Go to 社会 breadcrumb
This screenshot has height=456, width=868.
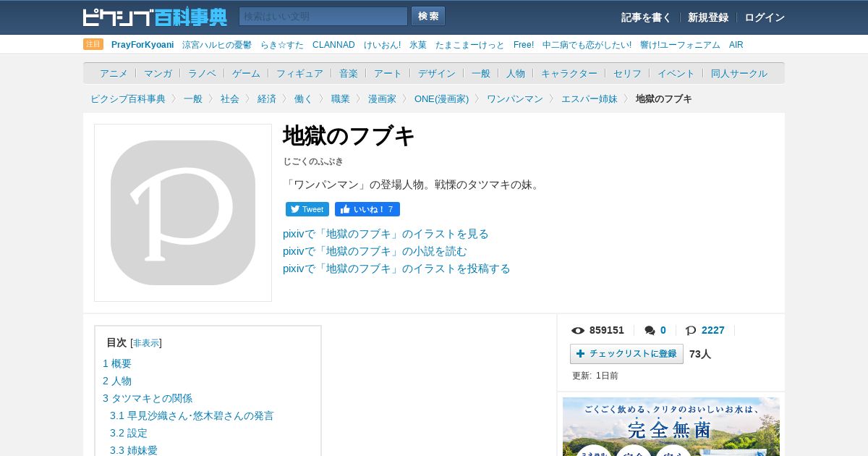pyautogui.click(x=230, y=98)
